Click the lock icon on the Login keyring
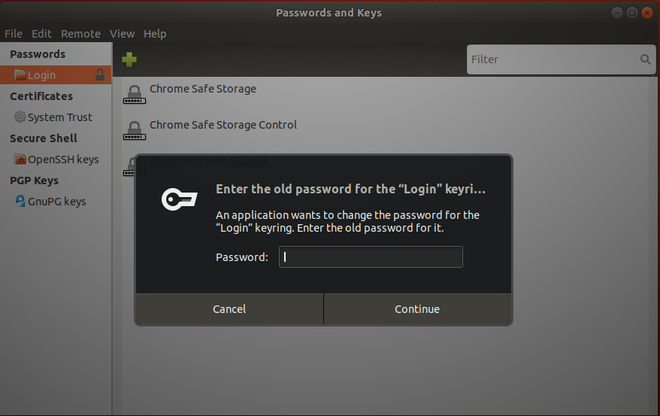This screenshot has height=416, width=660. pos(100,75)
